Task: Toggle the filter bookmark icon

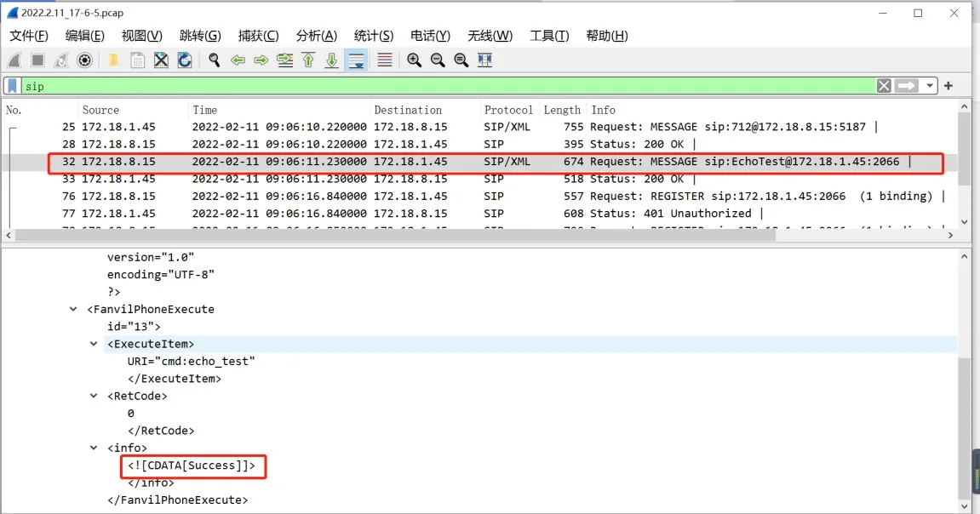Action: click(x=10, y=85)
